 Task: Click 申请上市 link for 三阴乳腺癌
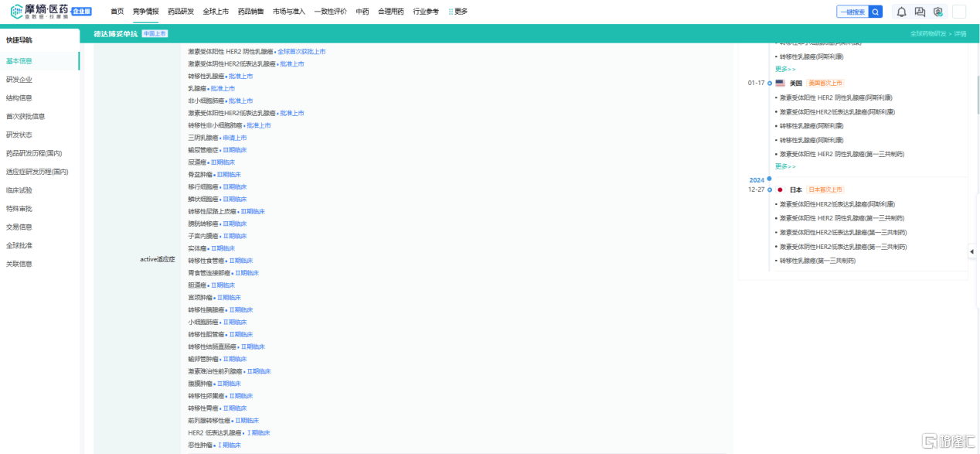tap(234, 138)
